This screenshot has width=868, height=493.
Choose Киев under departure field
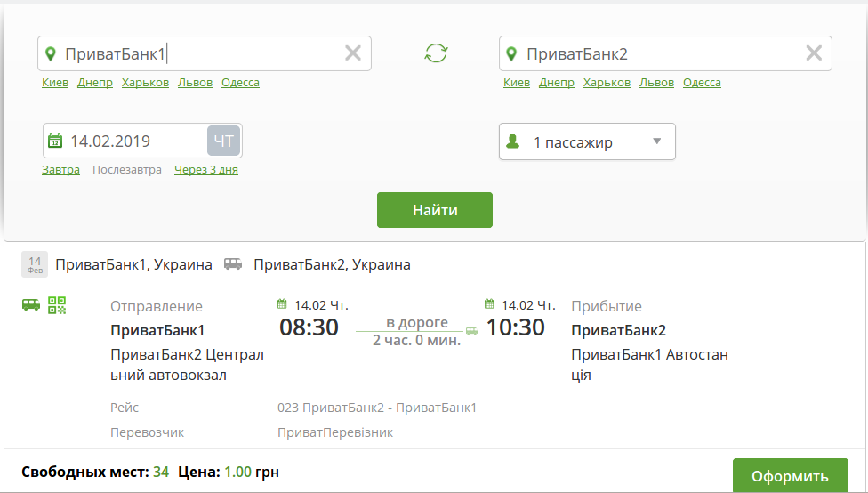(x=55, y=83)
